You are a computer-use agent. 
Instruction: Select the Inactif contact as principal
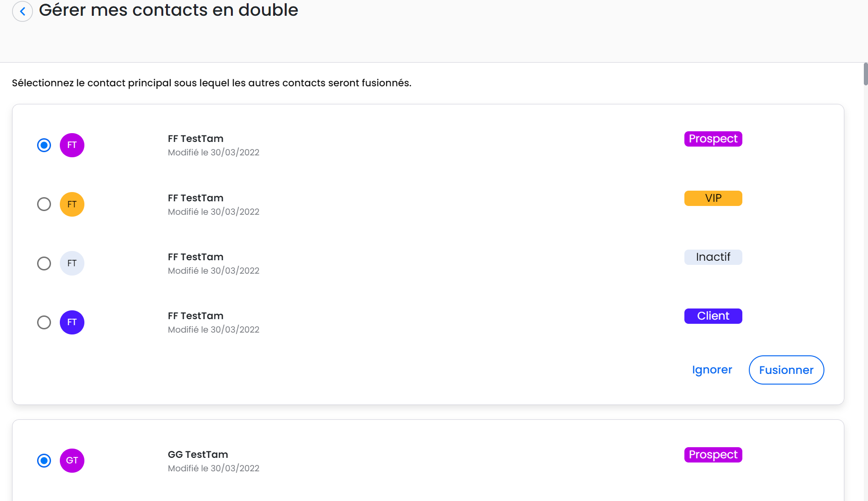(x=44, y=263)
